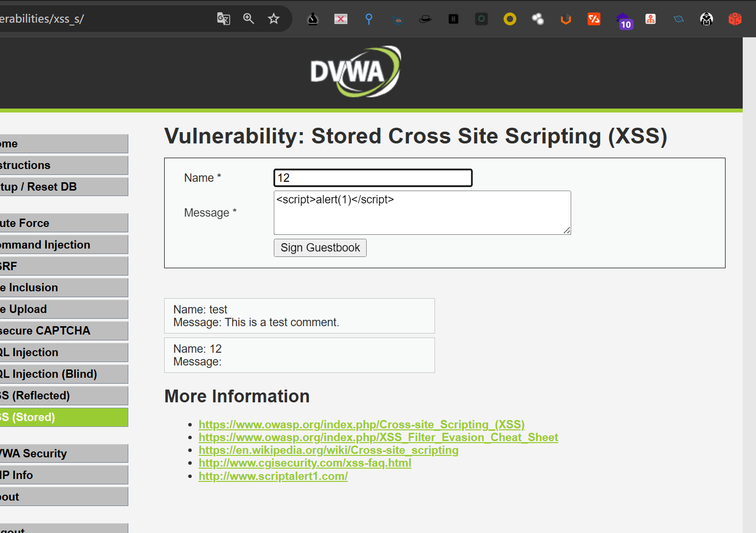Click the 'Message *' form label
This screenshot has width=756, height=533.
tap(210, 213)
